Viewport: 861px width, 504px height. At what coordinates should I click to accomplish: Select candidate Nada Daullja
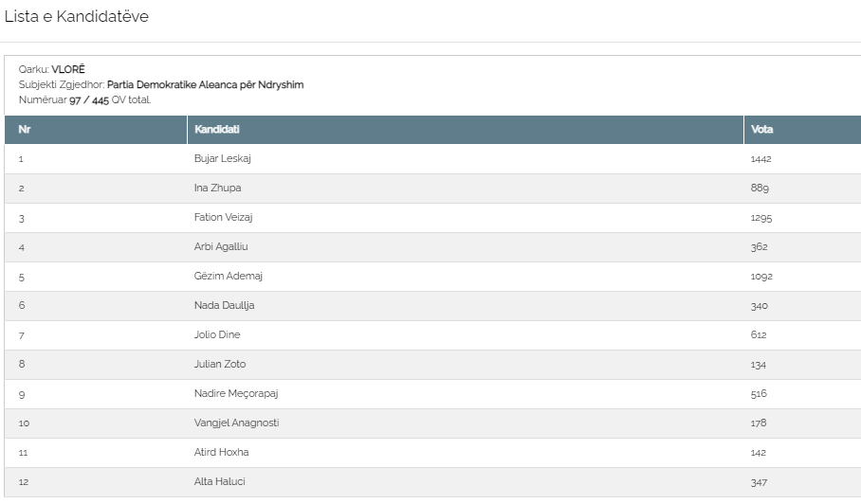click(x=224, y=305)
